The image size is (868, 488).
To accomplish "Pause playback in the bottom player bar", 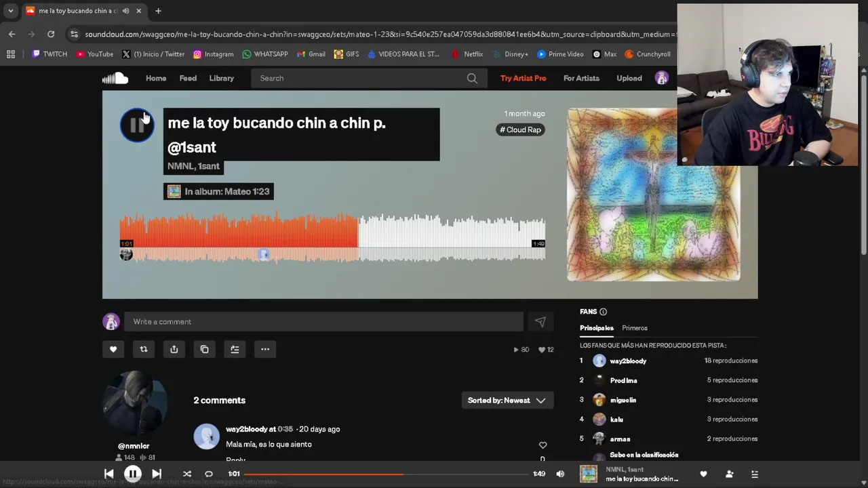I will [x=133, y=474].
